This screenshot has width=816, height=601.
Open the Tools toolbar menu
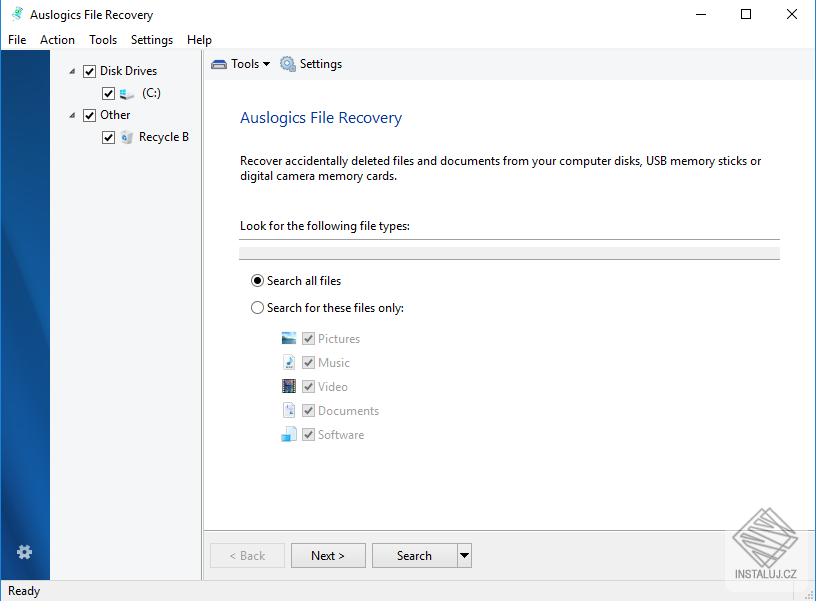click(x=239, y=63)
